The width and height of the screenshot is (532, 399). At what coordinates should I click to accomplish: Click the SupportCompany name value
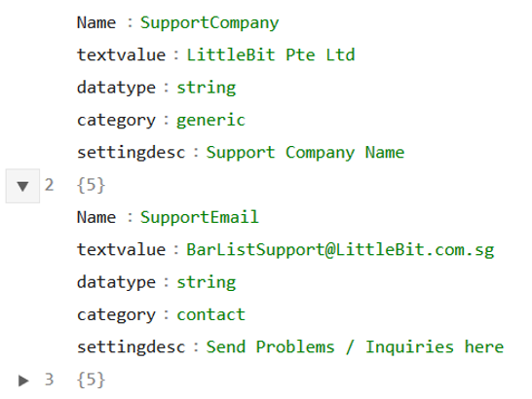[x=209, y=23]
